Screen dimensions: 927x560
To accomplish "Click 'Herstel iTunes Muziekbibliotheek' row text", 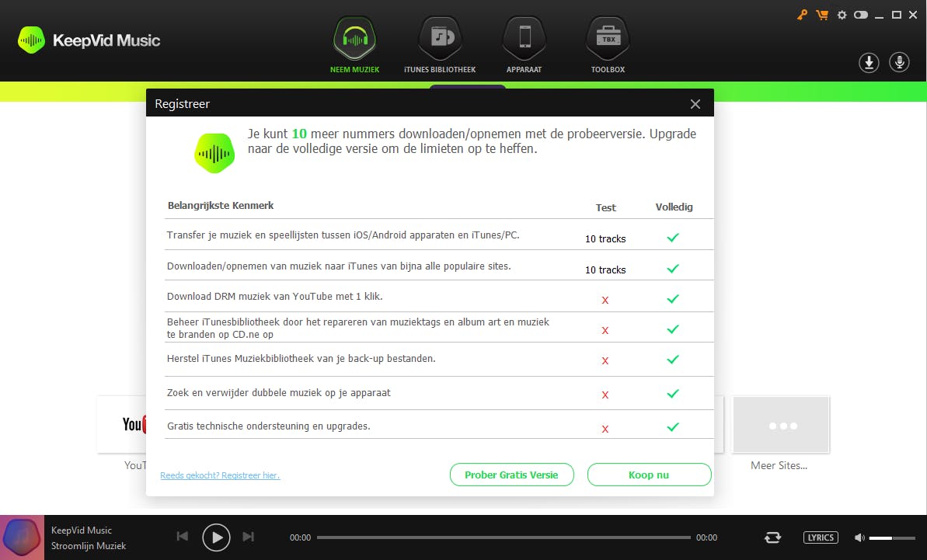I will pos(301,358).
